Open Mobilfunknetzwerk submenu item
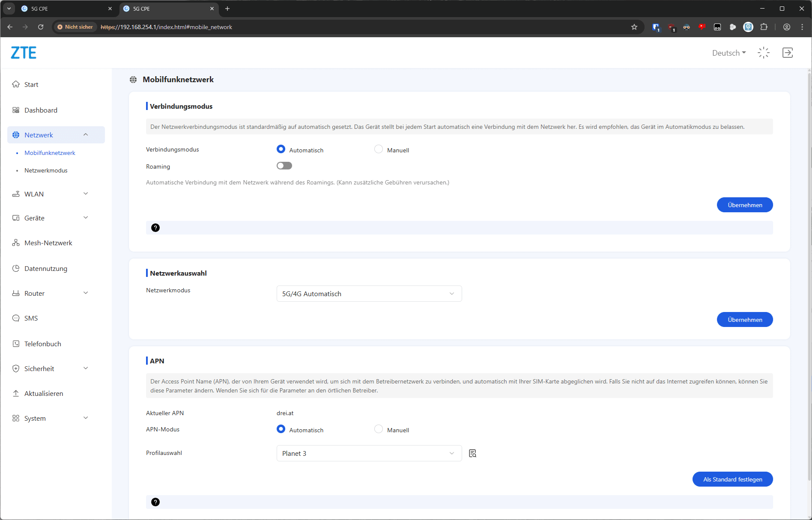 click(x=50, y=153)
